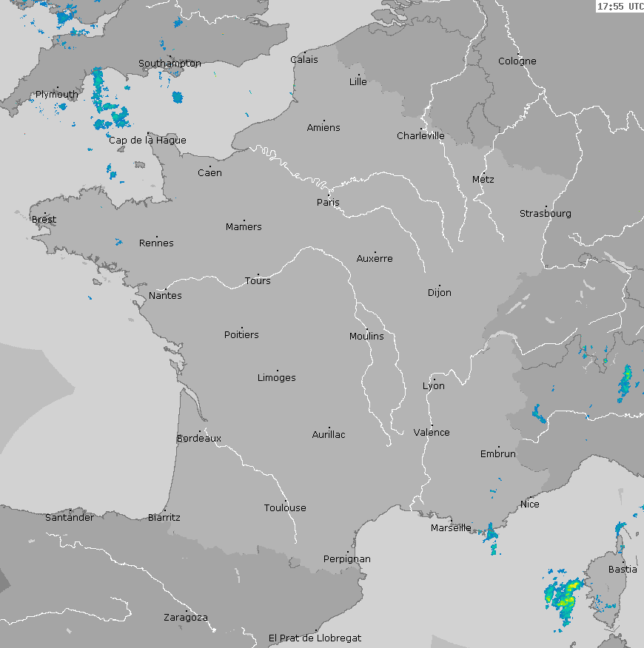Image resolution: width=644 pixels, height=648 pixels.
Task: Select Brest on the map
Action: click(44, 219)
